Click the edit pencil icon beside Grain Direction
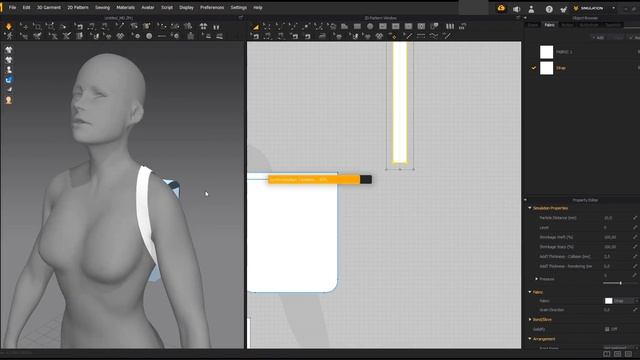Viewport: 640px width, 360px height. click(x=635, y=310)
